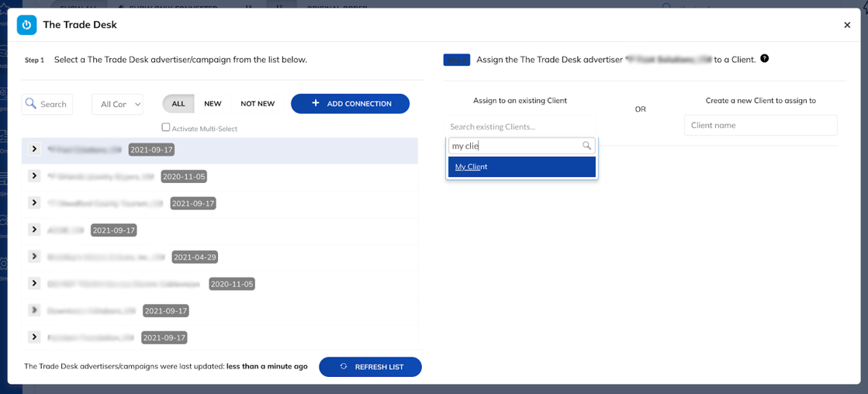This screenshot has height=394, width=868.
Task: Expand the advertiser row dated 2021-04-29
Action: coord(34,257)
